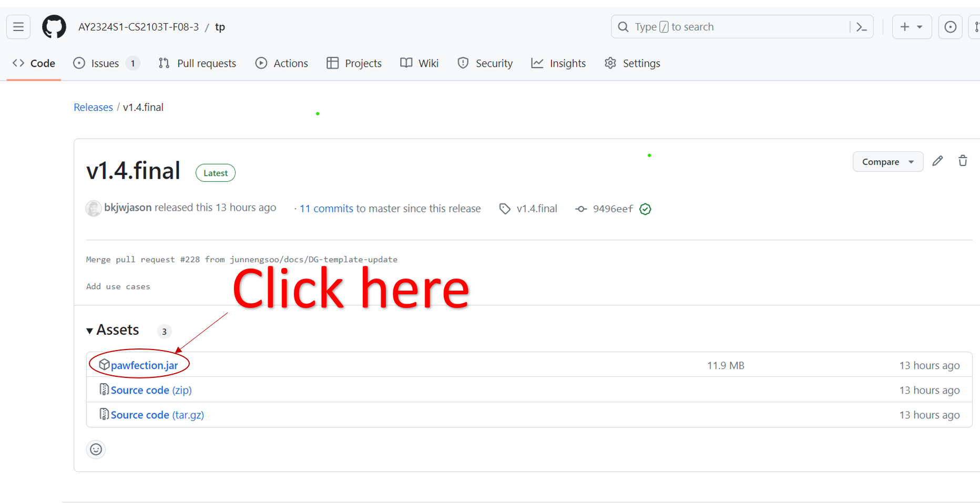Add a reaction with smiley icon
The image size is (980, 503).
[x=96, y=449]
